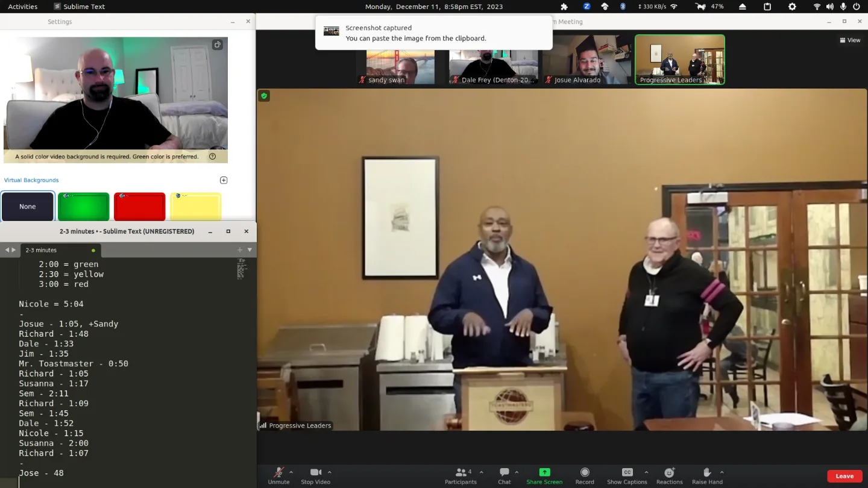The width and height of the screenshot is (868, 488).
Task: Show Captions in the meeting
Action: [x=627, y=475]
